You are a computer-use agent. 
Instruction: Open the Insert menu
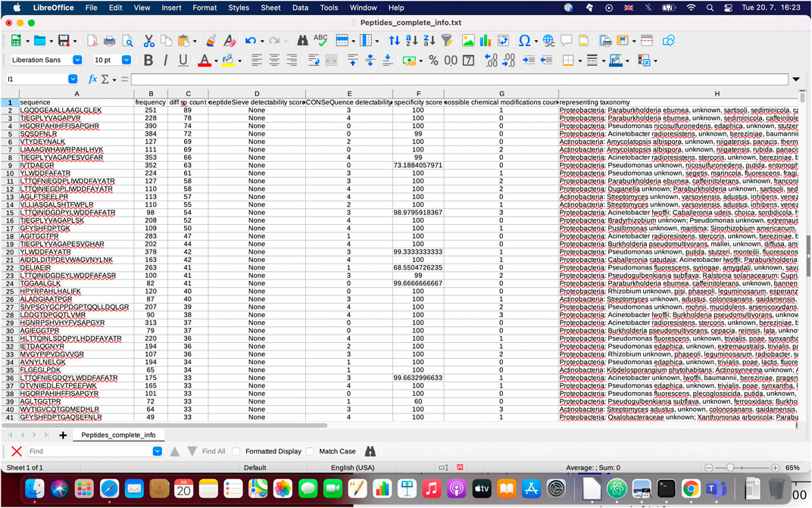pos(171,8)
